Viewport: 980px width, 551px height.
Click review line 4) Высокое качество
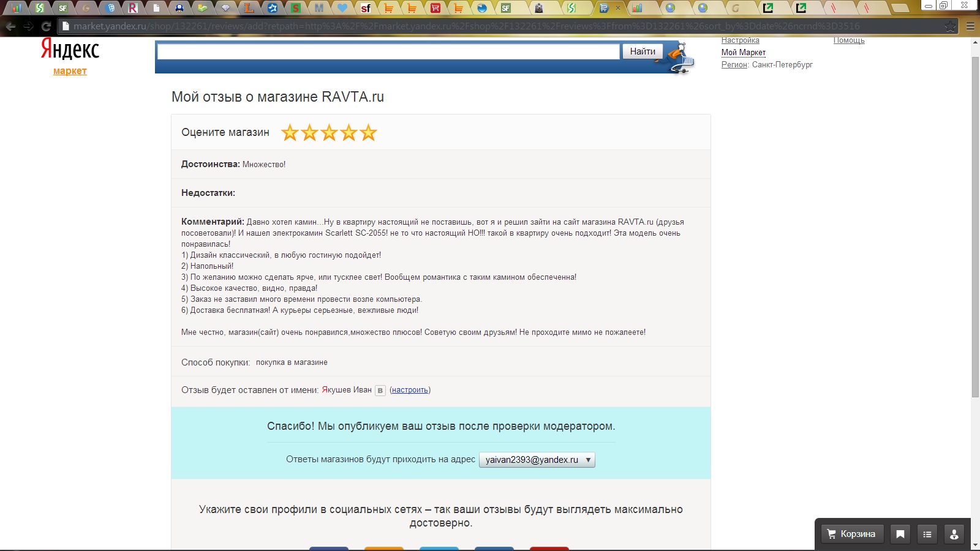[x=249, y=288]
